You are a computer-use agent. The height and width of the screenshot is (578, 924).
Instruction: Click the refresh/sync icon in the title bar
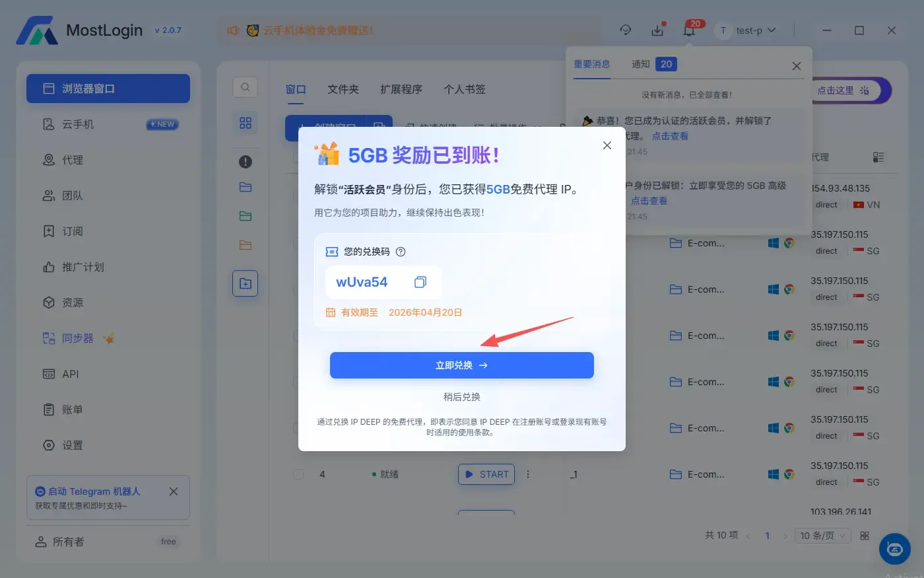coord(626,30)
